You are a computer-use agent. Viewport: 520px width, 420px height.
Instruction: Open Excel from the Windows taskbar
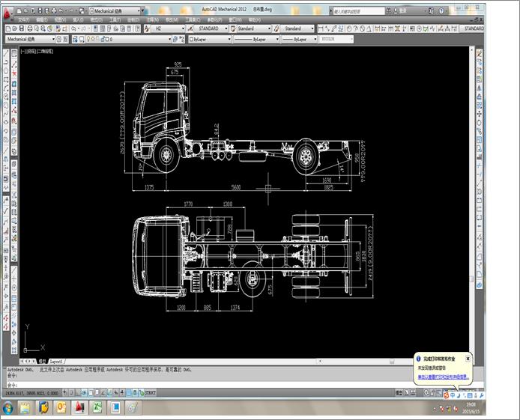(97, 408)
